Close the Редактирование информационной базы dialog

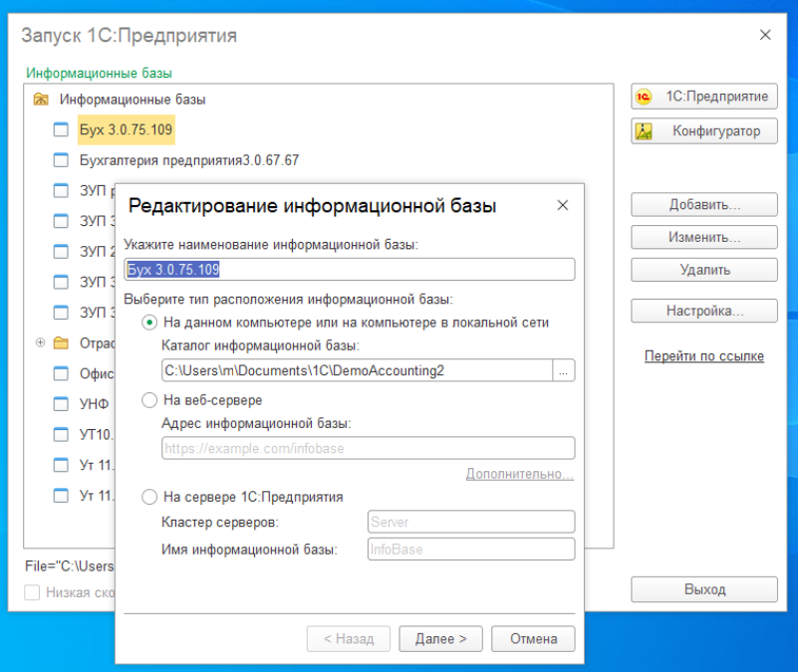coord(563,205)
